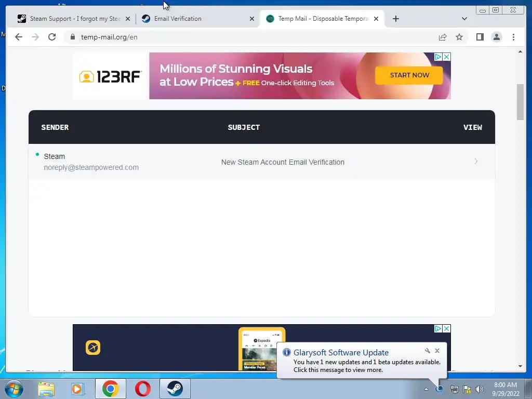Screen dimensions: 532x399
Task: Open the Steam email using its view chevron
Action: (x=476, y=162)
